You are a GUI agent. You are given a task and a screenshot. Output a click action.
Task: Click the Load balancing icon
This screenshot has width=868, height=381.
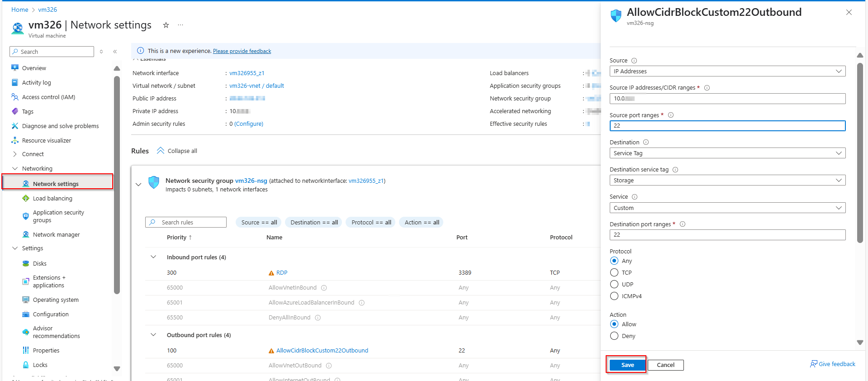pos(26,198)
